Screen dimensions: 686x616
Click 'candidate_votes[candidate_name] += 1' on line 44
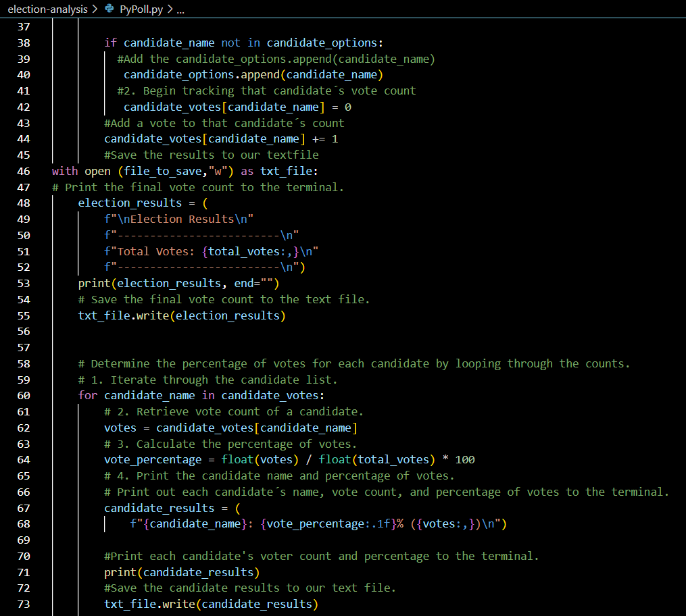221,139
